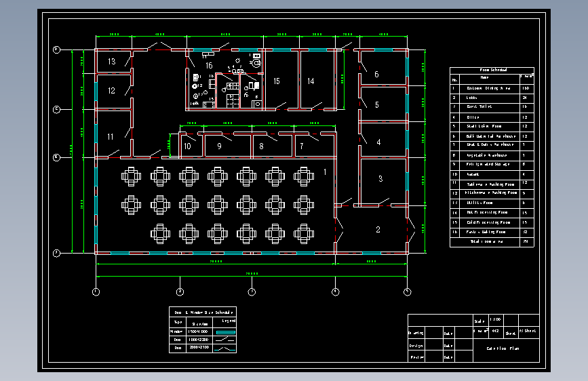Screen dimensions: 588x381
Task: Click grid axis bubble 1 at bottom
Action: click(96, 292)
